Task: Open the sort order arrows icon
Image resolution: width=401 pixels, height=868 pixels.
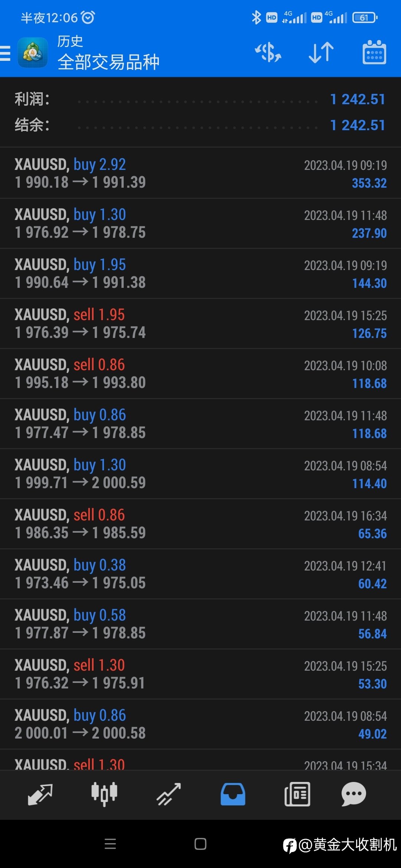Action: [x=321, y=52]
